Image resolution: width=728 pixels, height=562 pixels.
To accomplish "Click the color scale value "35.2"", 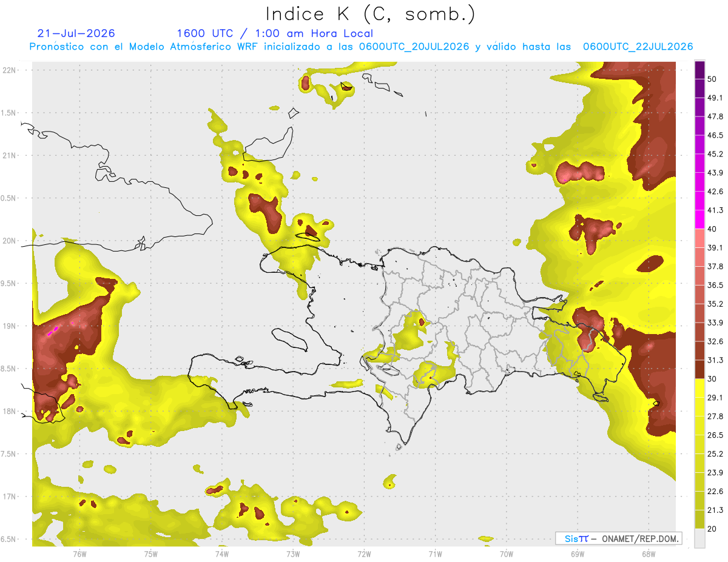I will [x=716, y=304].
